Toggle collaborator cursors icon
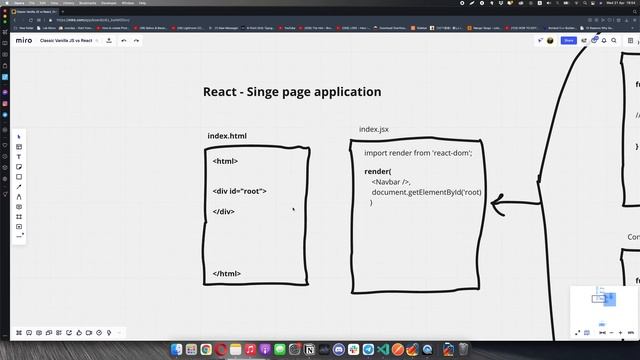Viewport: 640px width, 360px height. tap(540, 40)
